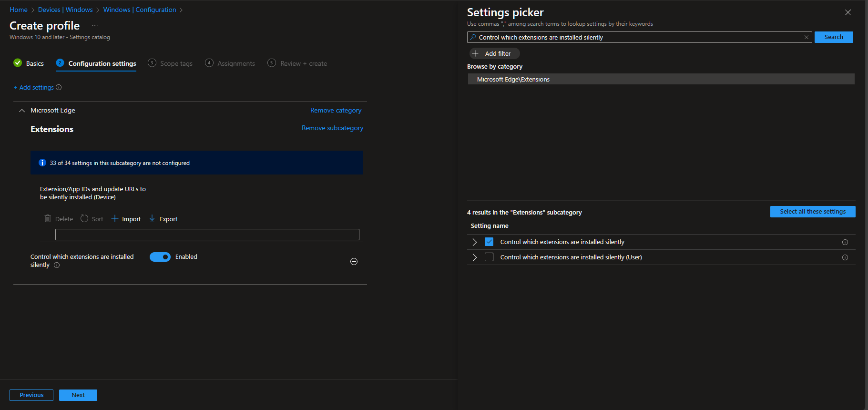This screenshot has height=410, width=868.
Task: Click Remove subcategory link
Action: point(332,128)
